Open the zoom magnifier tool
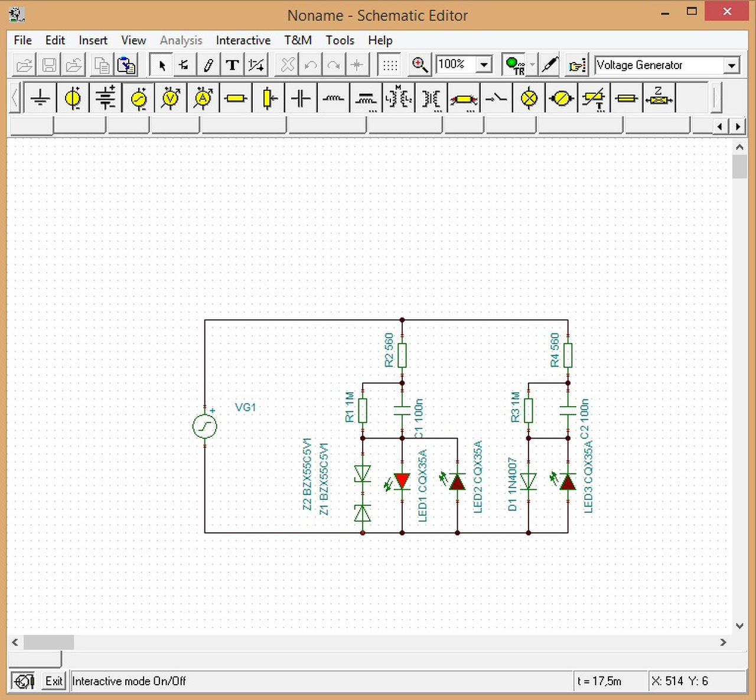 [419, 65]
